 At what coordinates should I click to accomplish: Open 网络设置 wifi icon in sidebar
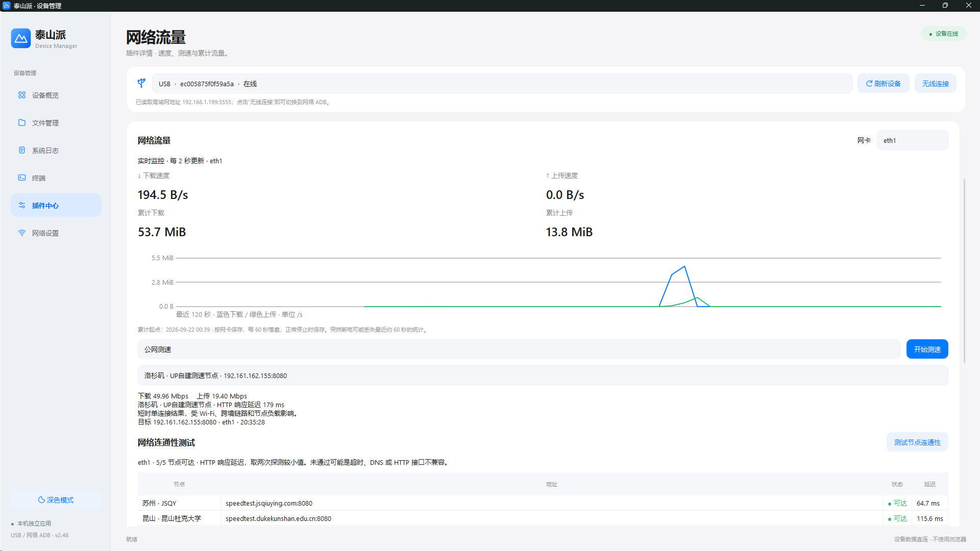pyautogui.click(x=22, y=233)
